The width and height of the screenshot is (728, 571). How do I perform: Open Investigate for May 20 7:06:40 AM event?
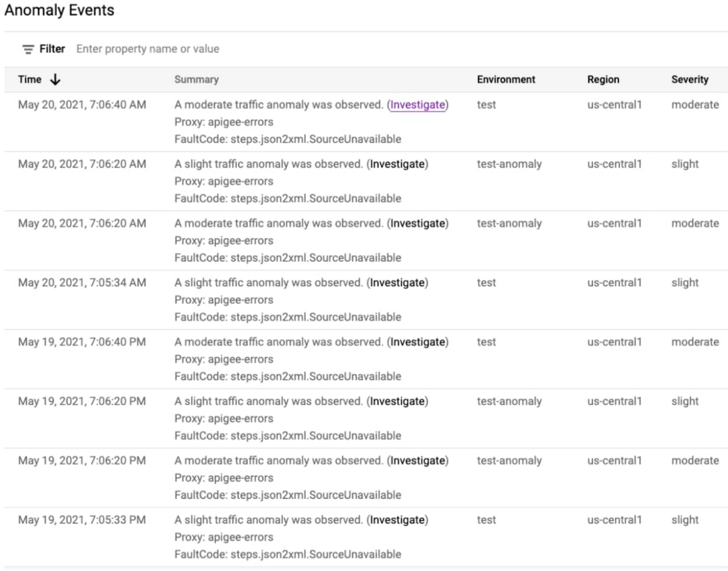(418, 105)
